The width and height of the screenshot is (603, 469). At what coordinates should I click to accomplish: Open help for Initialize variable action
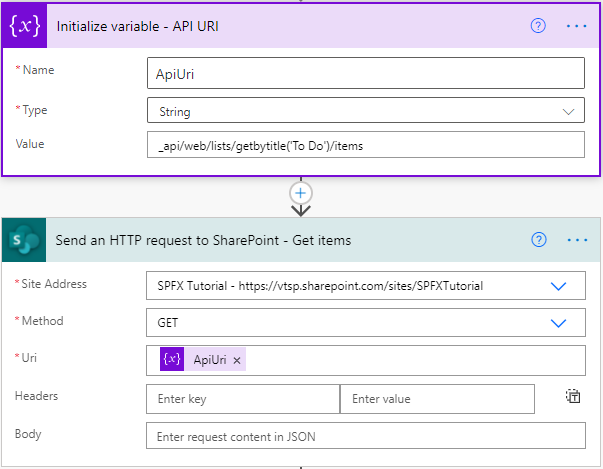538,26
